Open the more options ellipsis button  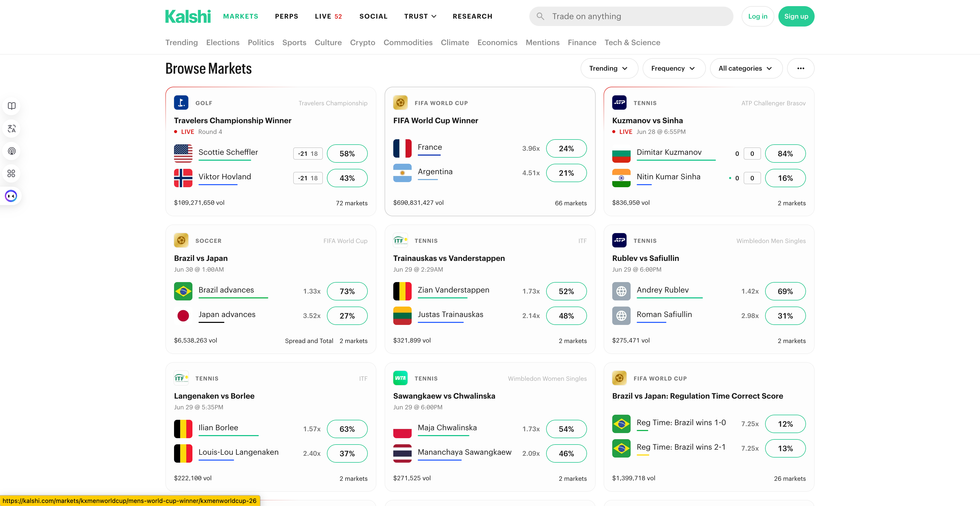pyautogui.click(x=800, y=68)
